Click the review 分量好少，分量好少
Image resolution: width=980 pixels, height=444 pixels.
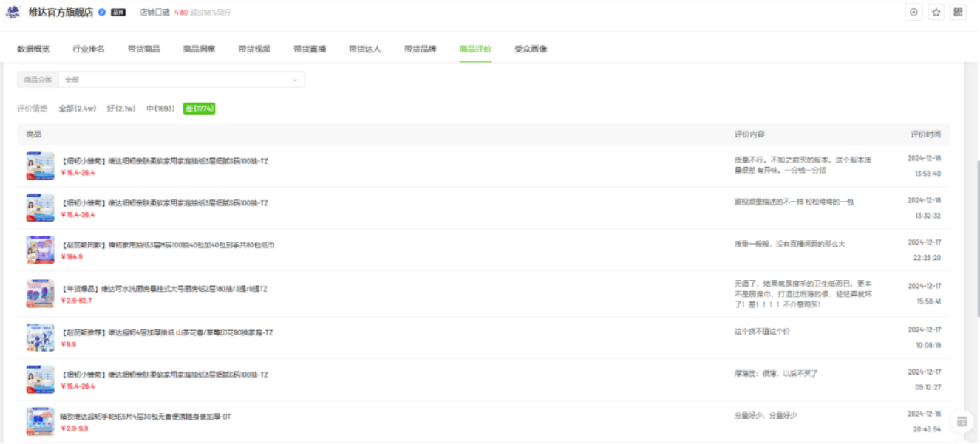pyautogui.click(x=766, y=416)
